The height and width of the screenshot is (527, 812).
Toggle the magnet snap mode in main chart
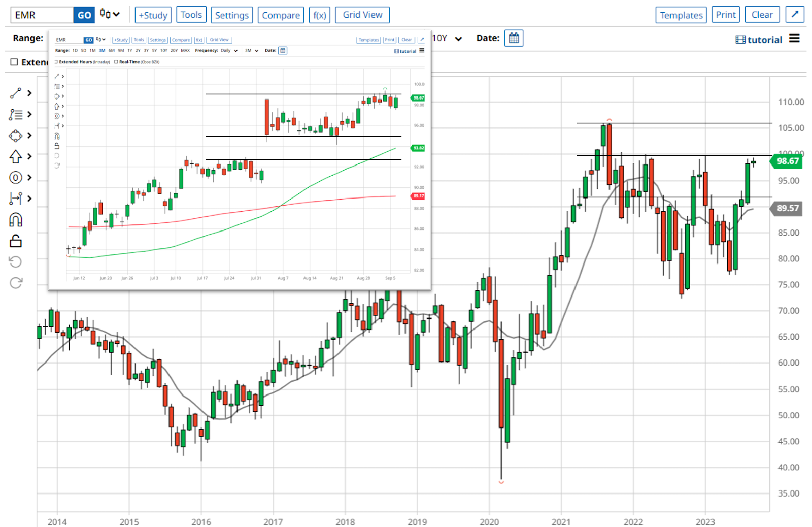pos(16,220)
